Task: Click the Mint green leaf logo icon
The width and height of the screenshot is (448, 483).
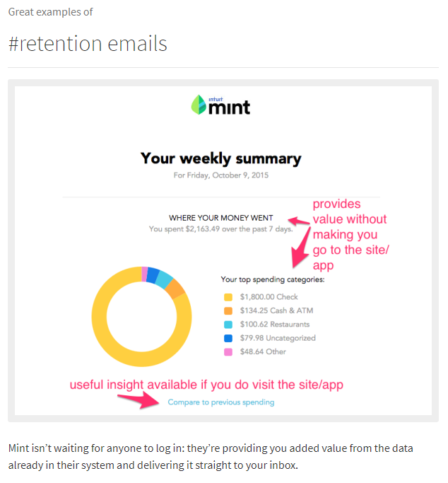Action: [x=199, y=105]
